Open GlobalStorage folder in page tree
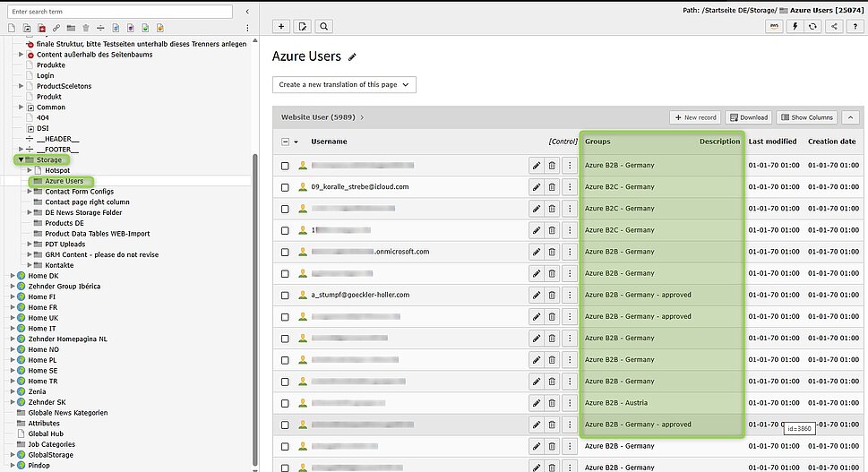The width and height of the screenshot is (868, 472). click(50, 455)
